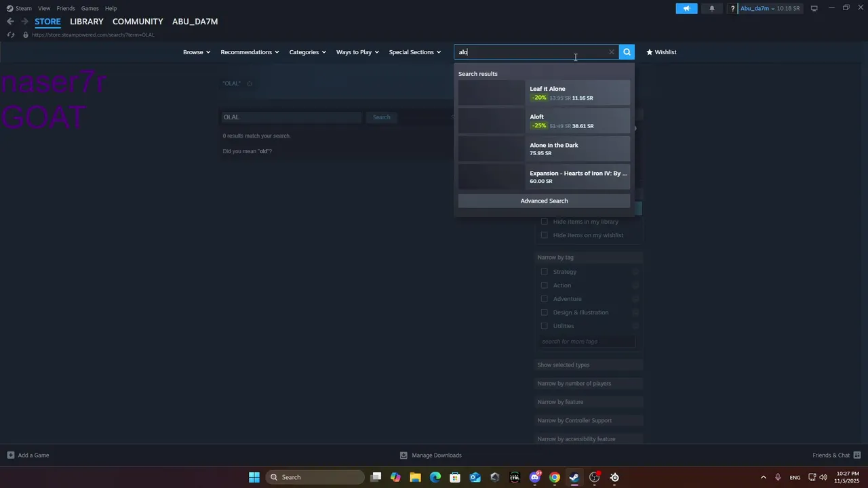Open the Friends & Chat icon
This screenshot has height=488, width=868.
coord(857,455)
